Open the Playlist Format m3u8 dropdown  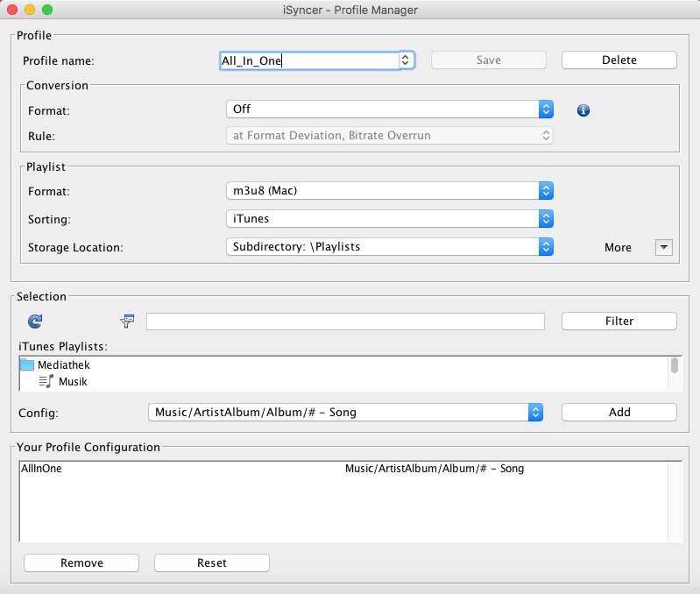[x=390, y=191]
